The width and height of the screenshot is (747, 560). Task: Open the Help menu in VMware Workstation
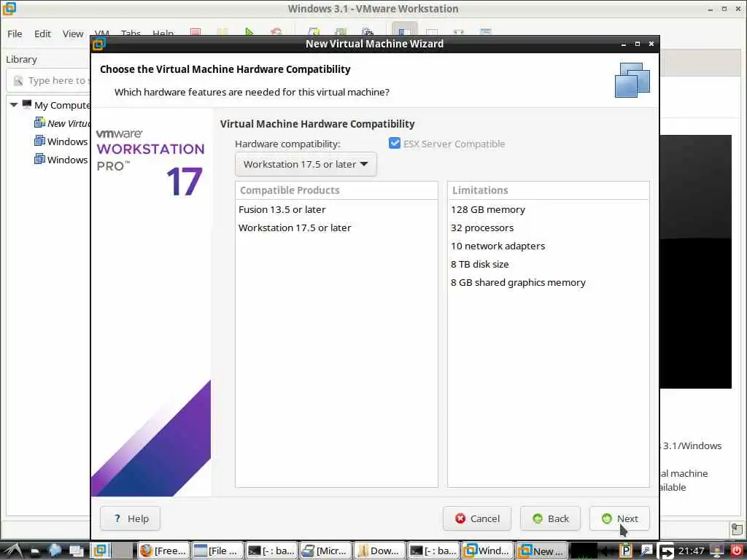[x=163, y=32]
